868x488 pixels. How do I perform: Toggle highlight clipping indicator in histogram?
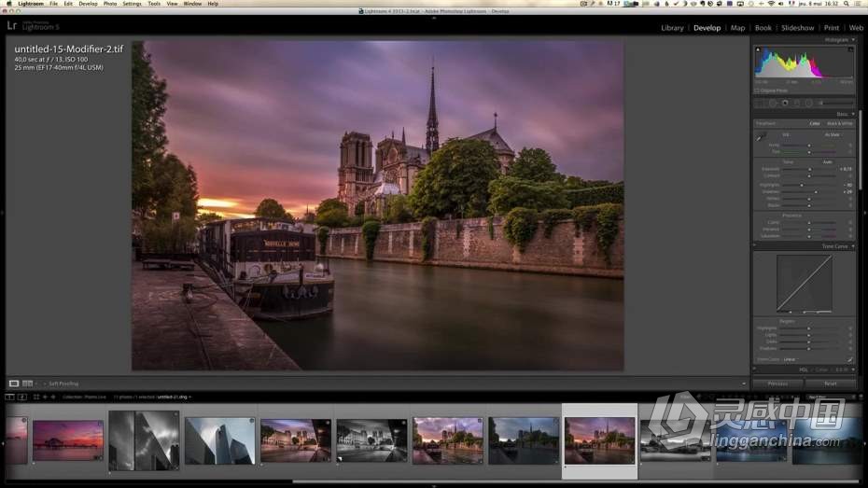click(x=851, y=49)
